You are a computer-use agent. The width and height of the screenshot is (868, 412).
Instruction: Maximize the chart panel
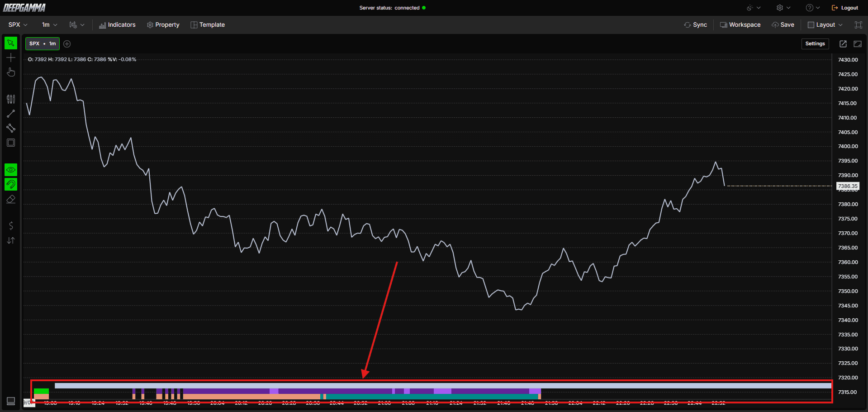tap(858, 44)
